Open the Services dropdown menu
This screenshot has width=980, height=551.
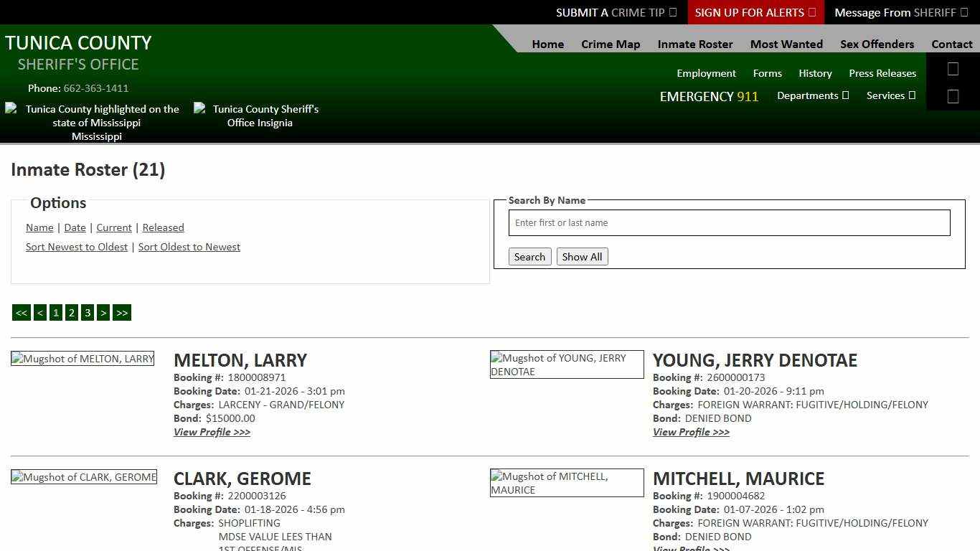click(x=891, y=95)
